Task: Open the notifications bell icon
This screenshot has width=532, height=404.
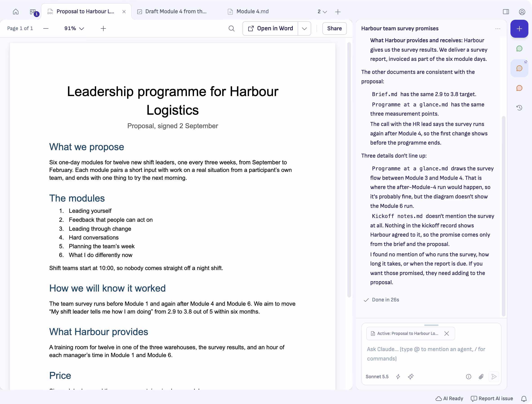Action: coord(524,398)
